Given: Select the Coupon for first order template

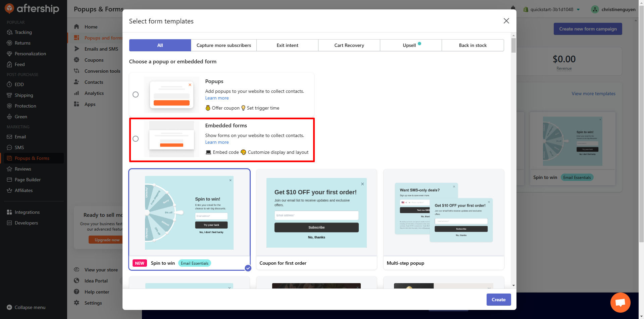Looking at the screenshot, I should tap(316, 219).
